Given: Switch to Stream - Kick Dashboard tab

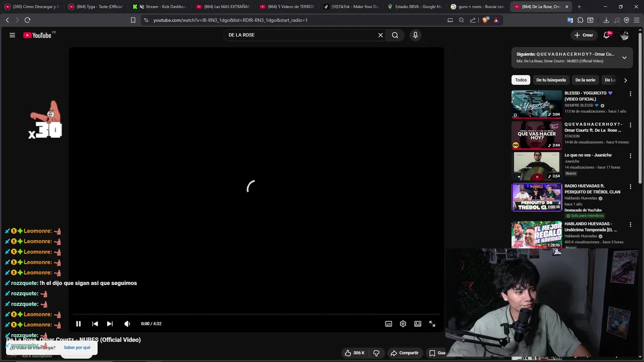Looking at the screenshot, I should (x=159, y=7).
